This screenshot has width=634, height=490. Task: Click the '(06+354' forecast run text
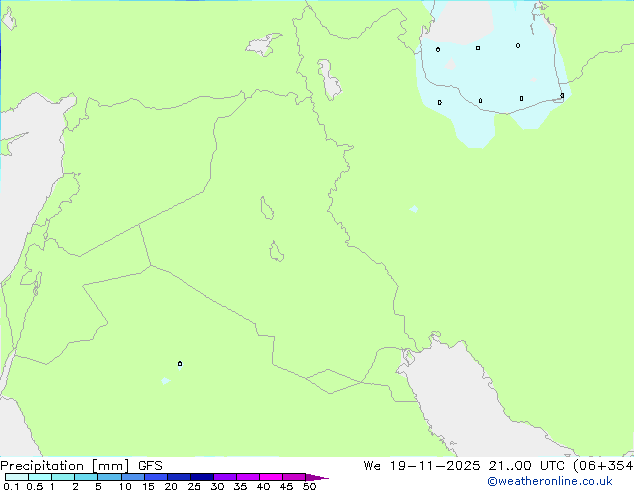(x=603, y=466)
